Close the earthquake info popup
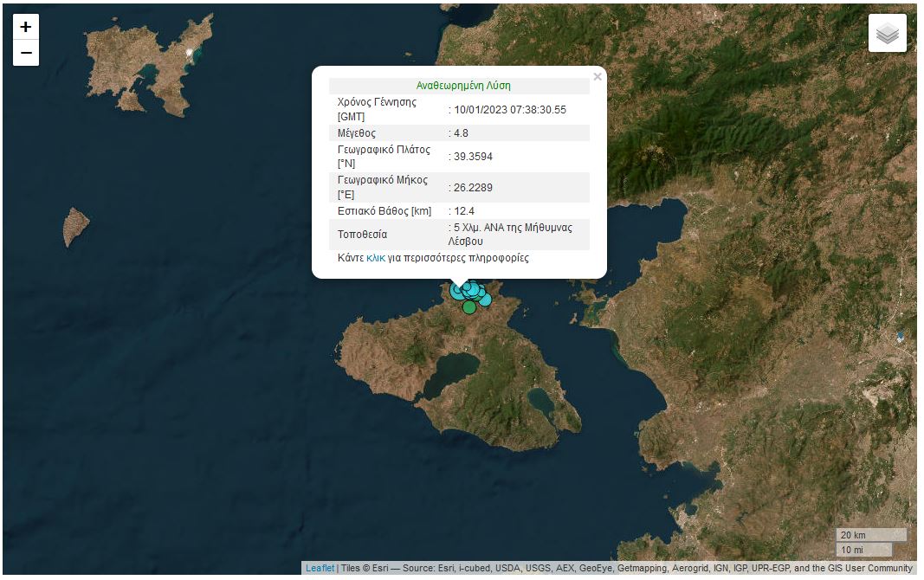924x580 pixels. coord(597,77)
